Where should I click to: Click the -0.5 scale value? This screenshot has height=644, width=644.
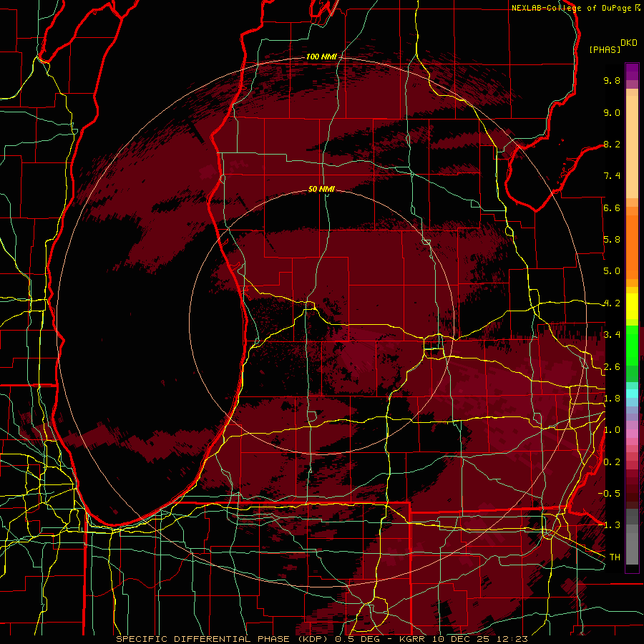(x=609, y=494)
